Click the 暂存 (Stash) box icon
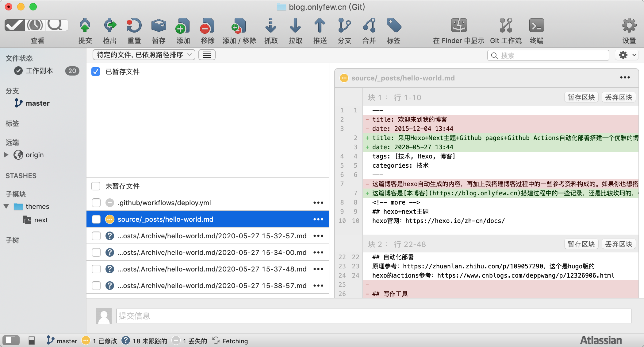Viewport: 644px width, 347px height. (159, 26)
